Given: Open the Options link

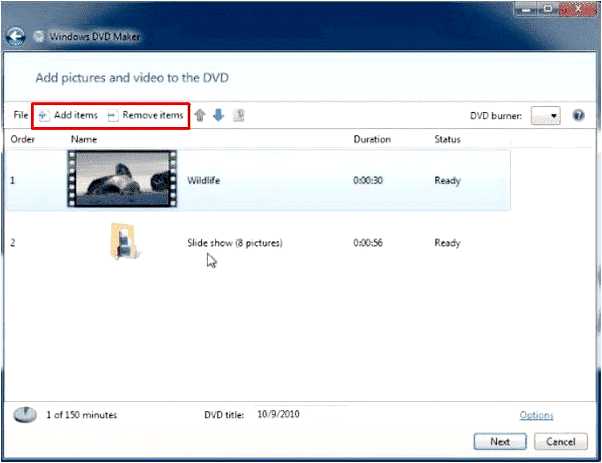Looking at the screenshot, I should 536,415.
